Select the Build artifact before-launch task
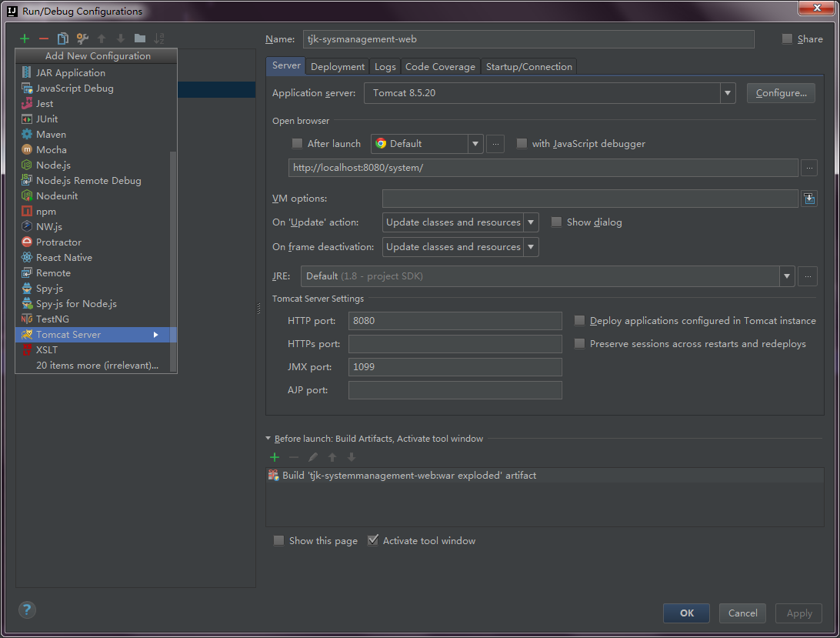Screen dimensions: 840x638 pyautogui.click(x=545, y=475)
